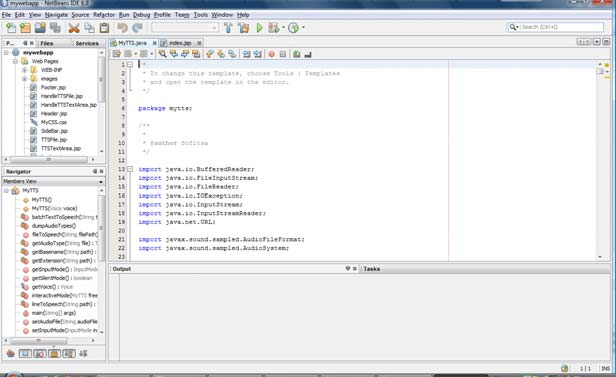This screenshot has height=377, width=616.
Task: Click the Build Main Project hammer icon
Action: (x=228, y=27)
